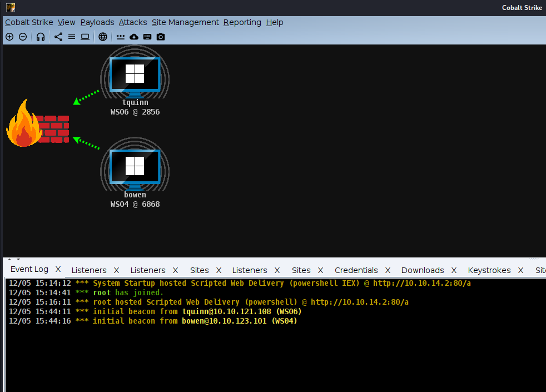Click the 'WS06 @ 2856' label
Image resolution: width=546 pixels, height=392 pixels.
[x=135, y=112]
